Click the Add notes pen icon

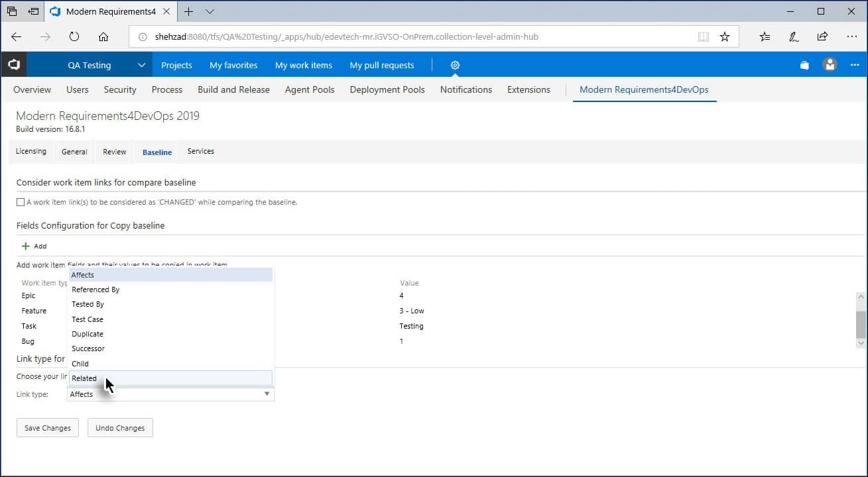click(x=794, y=37)
